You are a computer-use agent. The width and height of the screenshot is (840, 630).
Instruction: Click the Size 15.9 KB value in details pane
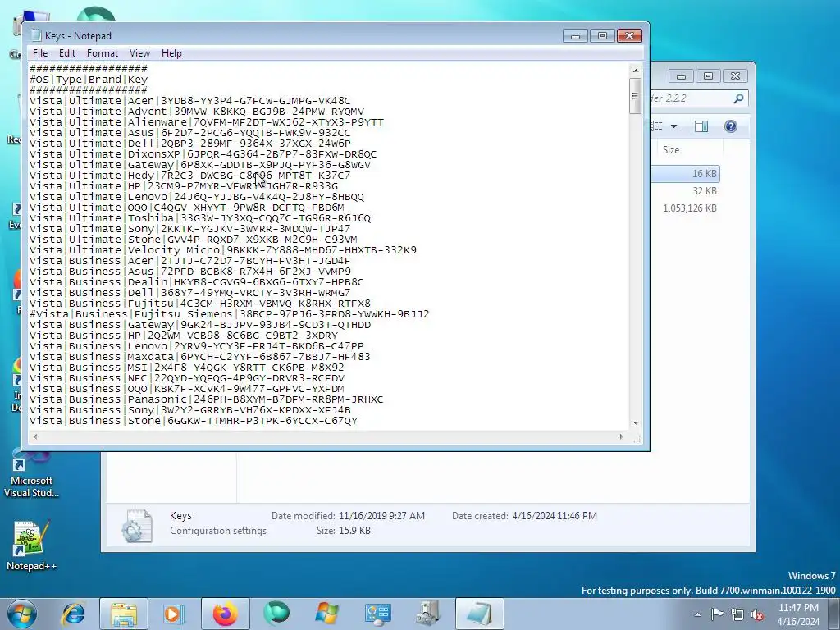pyautogui.click(x=354, y=531)
